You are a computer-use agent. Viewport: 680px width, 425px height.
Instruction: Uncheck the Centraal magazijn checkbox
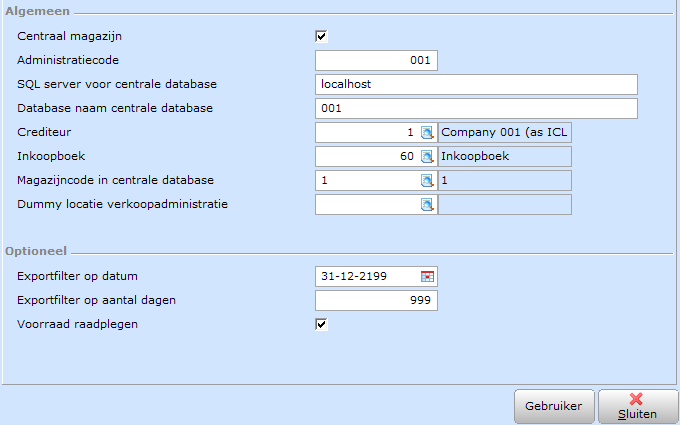(321, 36)
